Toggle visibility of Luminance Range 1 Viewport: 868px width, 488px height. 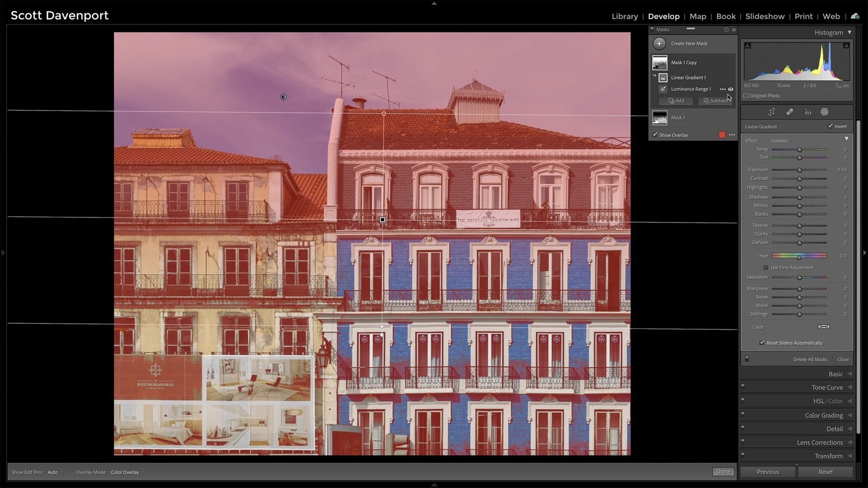pyautogui.click(x=730, y=89)
